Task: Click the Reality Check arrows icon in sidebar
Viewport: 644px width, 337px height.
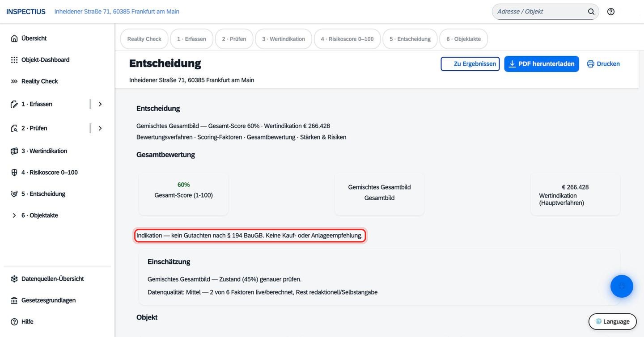Action: (14, 81)
